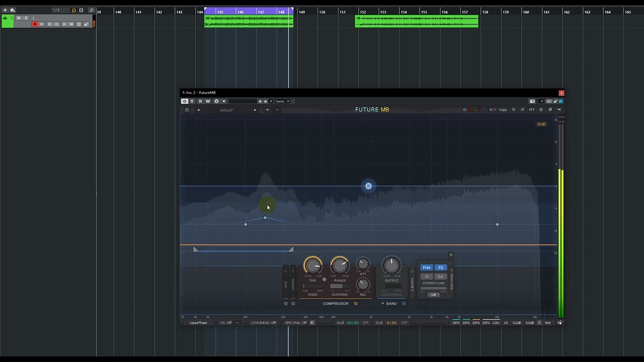Open the Stereo channel configuration dropdown
The image size is (644, 362).
point(282,101)
